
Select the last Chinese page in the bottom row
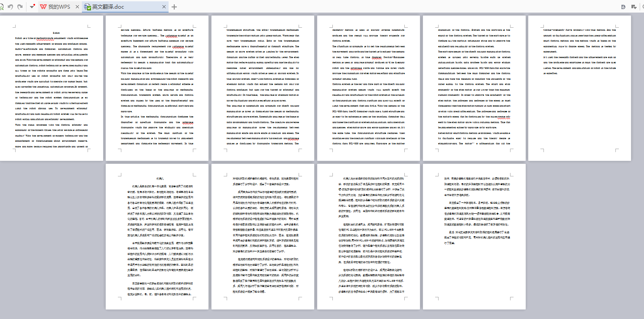[474, 237]
